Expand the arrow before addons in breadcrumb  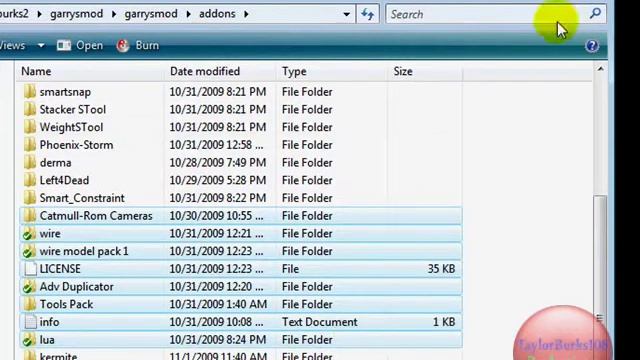(189, 14)
